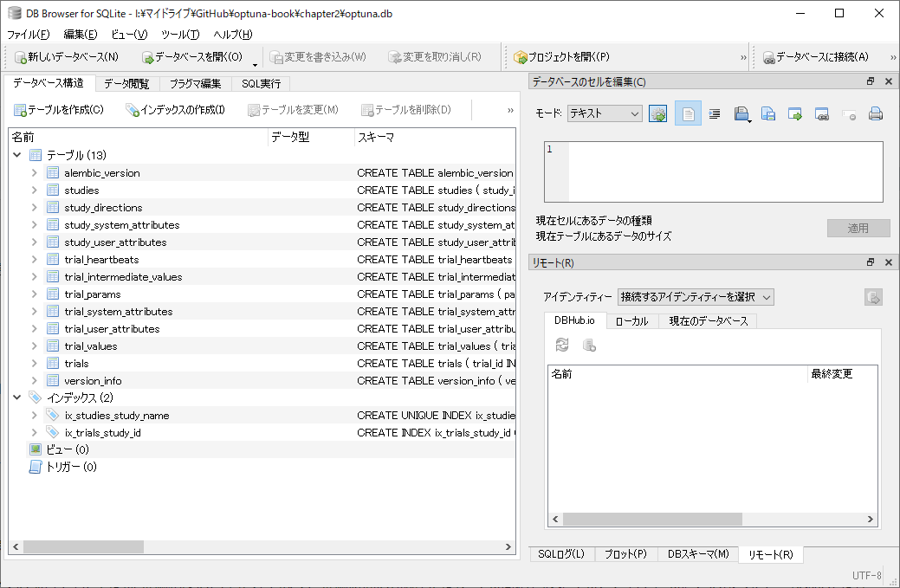900x588 pixels.
Task: Close the Edit Database Cell panel
Action: pos(889,81)
